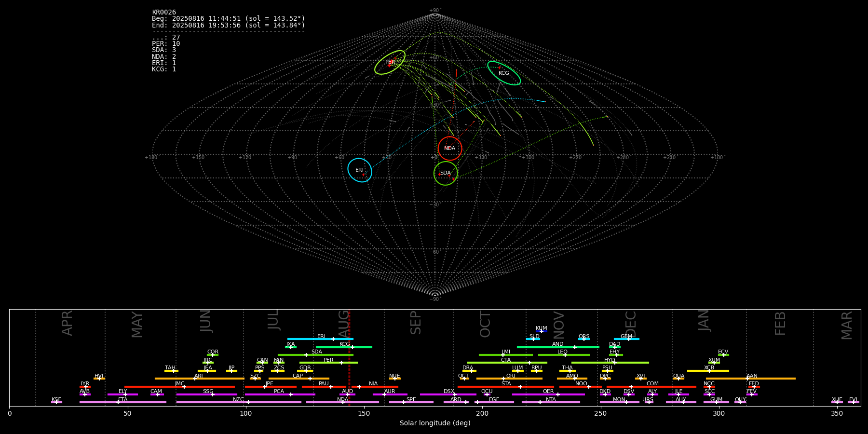Click the pink NZC shower bar

[x=239, y=402]
